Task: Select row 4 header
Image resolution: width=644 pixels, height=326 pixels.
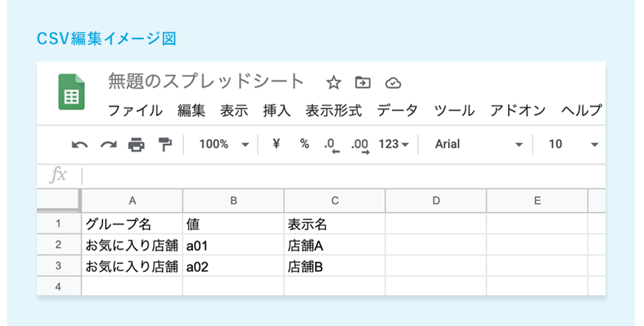Action: (58, 287)
